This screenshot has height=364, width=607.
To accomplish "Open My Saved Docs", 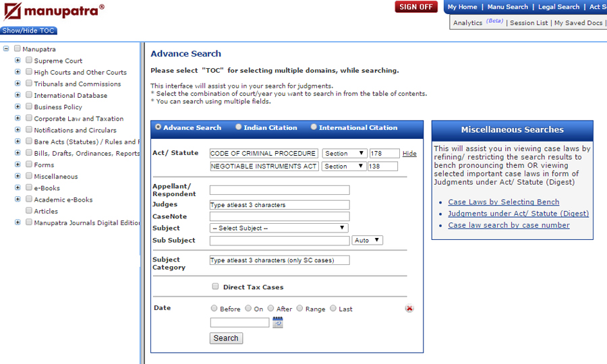I will [x=579, y=23].
